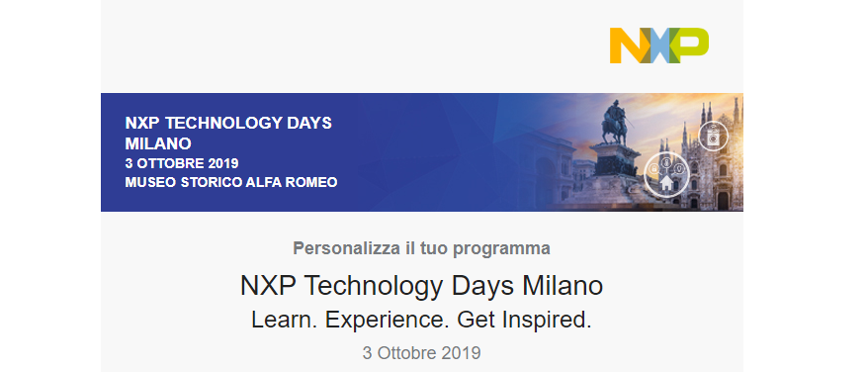This screenshot has height=372, width=868.
Task: Click the horseman statue in banner
Action: pyautogui.click(x=615, y=123)
